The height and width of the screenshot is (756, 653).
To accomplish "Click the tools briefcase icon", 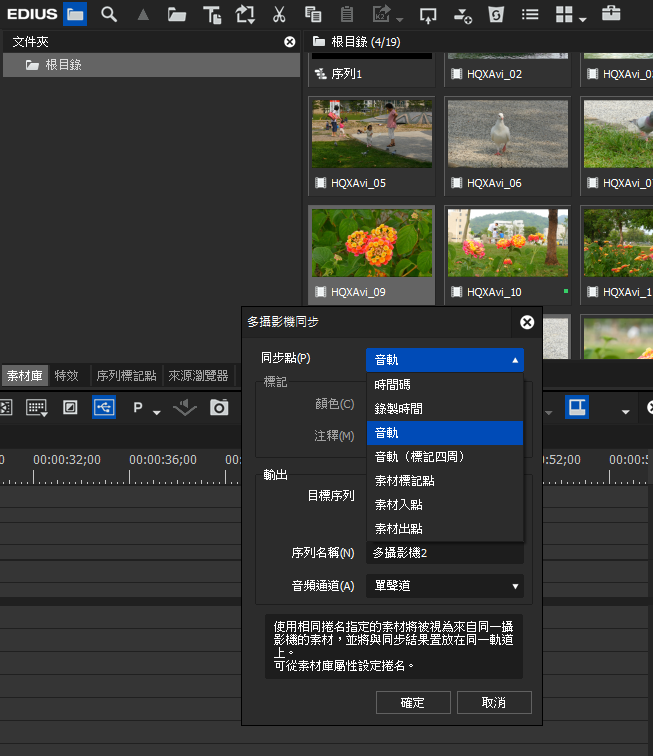I will coord(611,14).
